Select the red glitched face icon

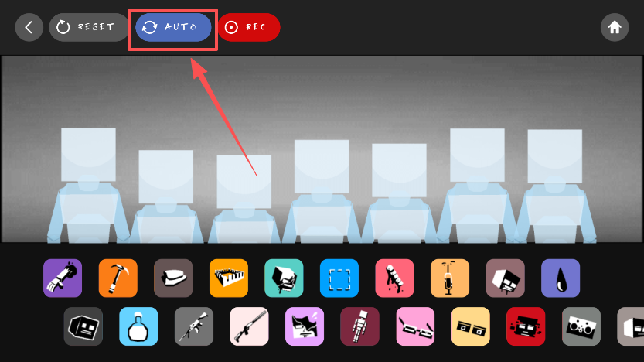[526, 326]
